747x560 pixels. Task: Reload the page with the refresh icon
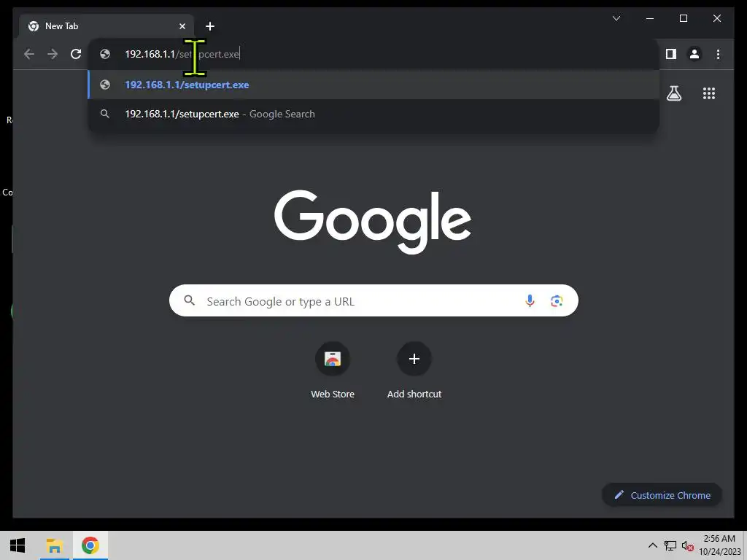(x=76, y=54)
